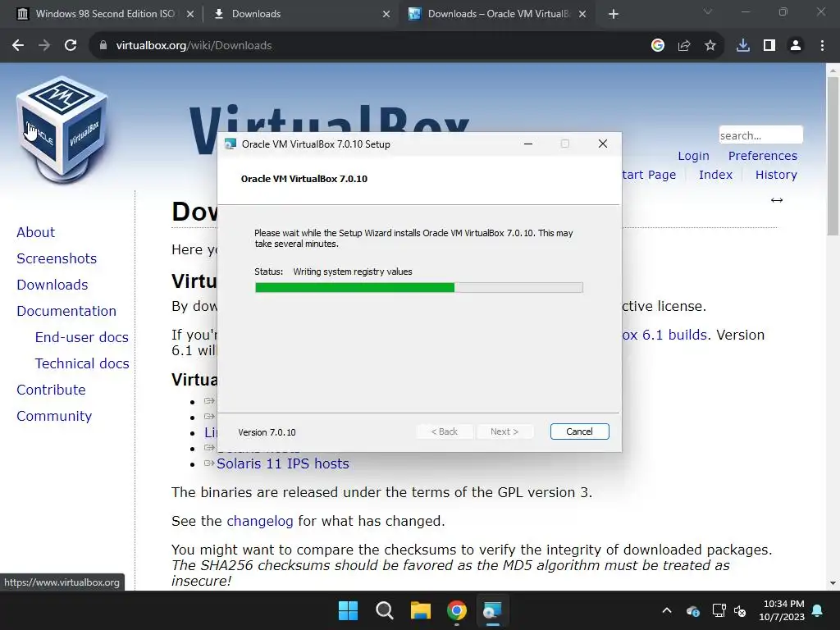Select the Oracle VM VirtualBox Downloads tab

click(x=498, y=14)
